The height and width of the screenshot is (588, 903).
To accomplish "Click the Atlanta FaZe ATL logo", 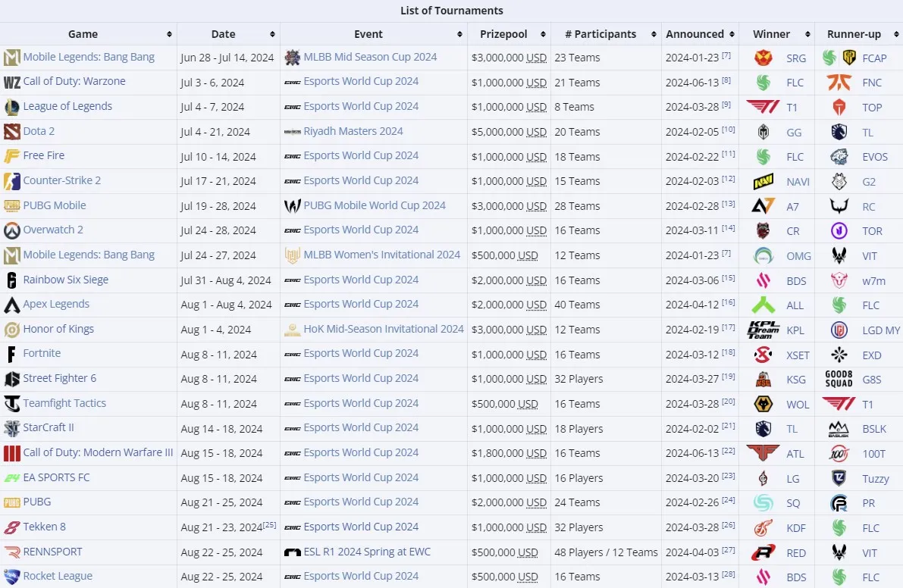I will click(763, 453).
